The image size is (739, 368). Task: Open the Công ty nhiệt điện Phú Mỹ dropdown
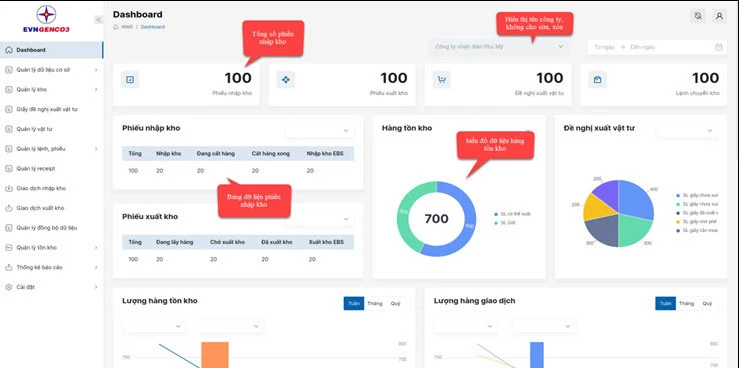point(499,47)
